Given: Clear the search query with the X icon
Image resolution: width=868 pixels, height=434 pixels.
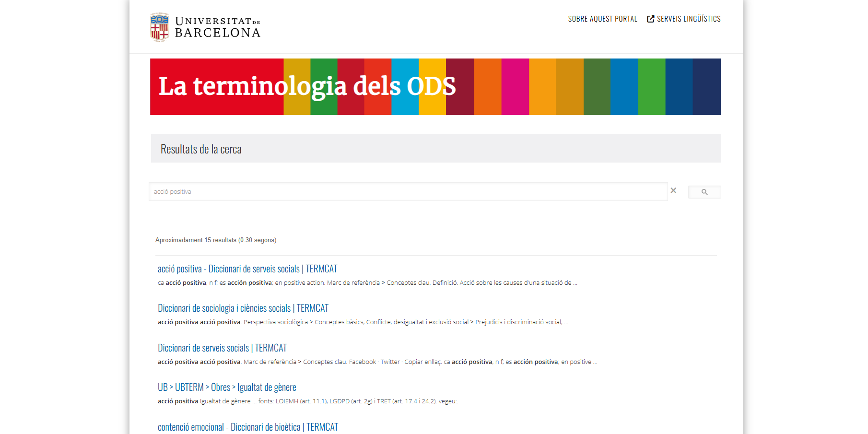Looking at the screenshot, I should pos(673,191).
